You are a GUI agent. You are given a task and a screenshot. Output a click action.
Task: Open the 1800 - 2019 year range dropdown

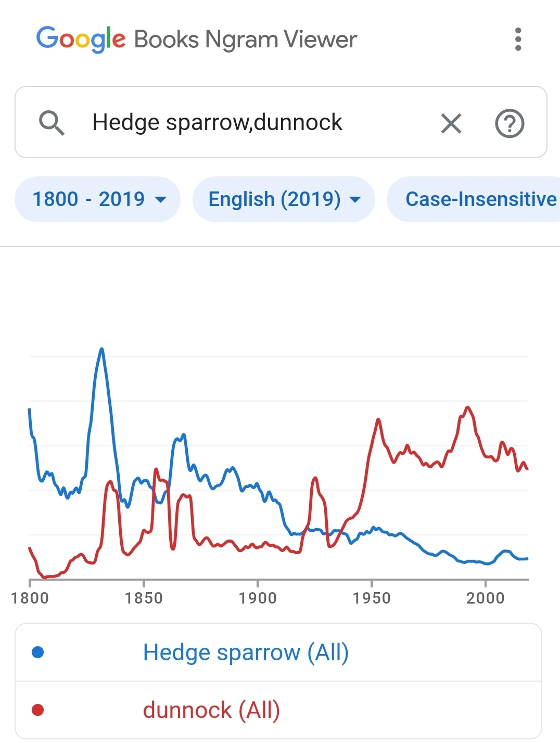pos(98,199)
